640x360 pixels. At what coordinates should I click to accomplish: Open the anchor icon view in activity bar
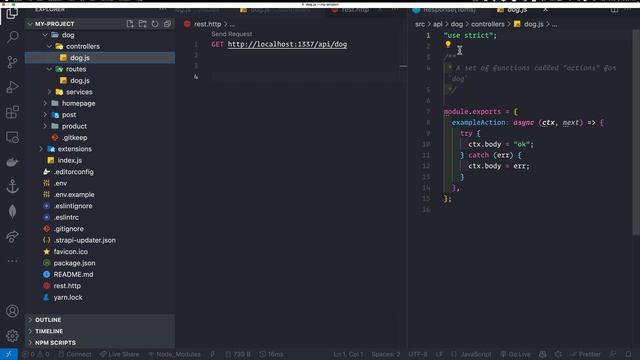(12, 187)
